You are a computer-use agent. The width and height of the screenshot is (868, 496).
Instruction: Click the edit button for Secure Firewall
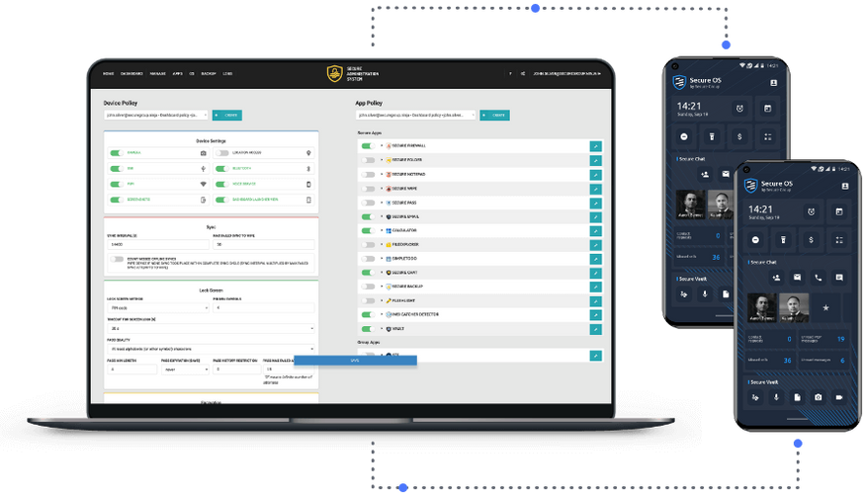596,146
